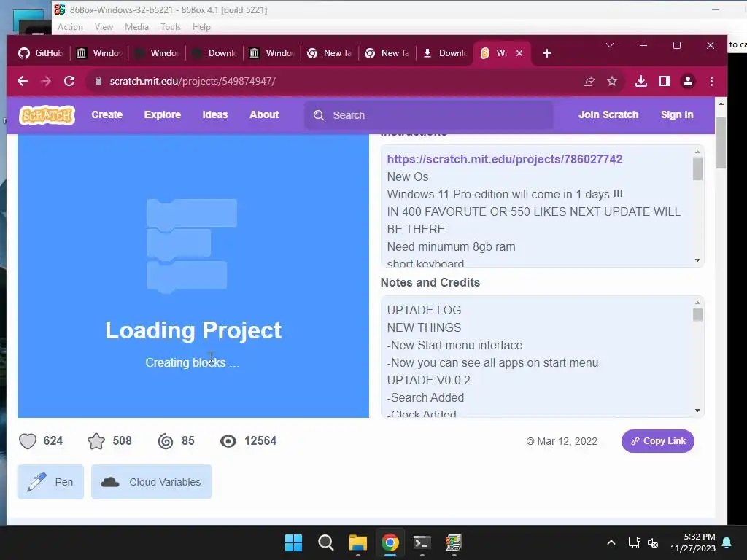Favorite the project with the star icon
Viewport: 747px width, 560px height.
[96, 441]
